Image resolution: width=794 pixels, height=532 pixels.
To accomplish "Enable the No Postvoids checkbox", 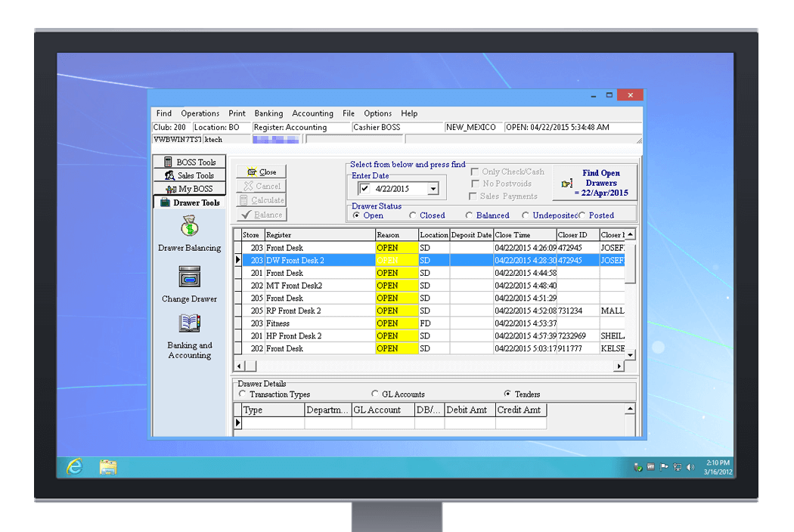I will click(x=475, y=183).
